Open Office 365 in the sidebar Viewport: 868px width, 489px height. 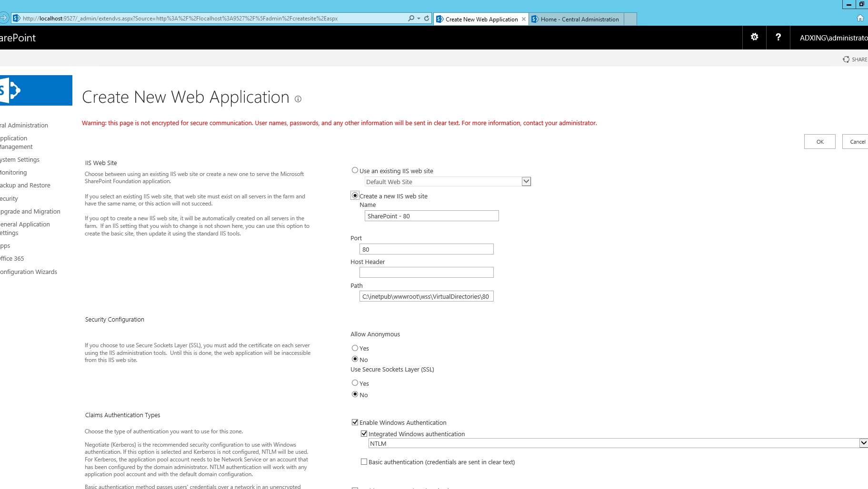coord(12,259)
